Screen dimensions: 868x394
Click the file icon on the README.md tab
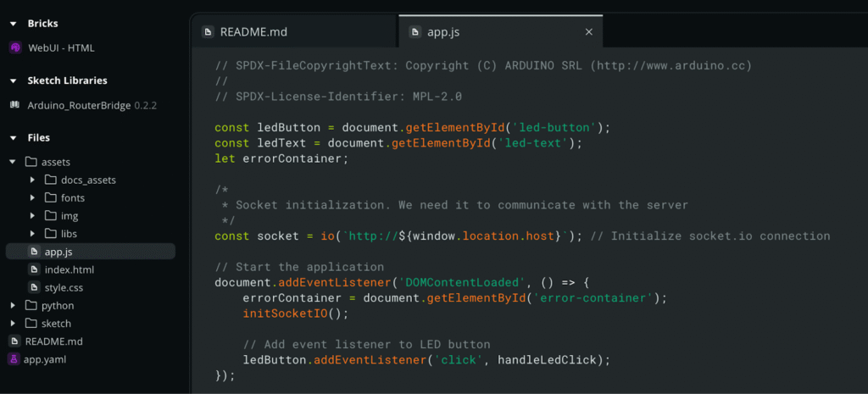[x=208, y=32]
